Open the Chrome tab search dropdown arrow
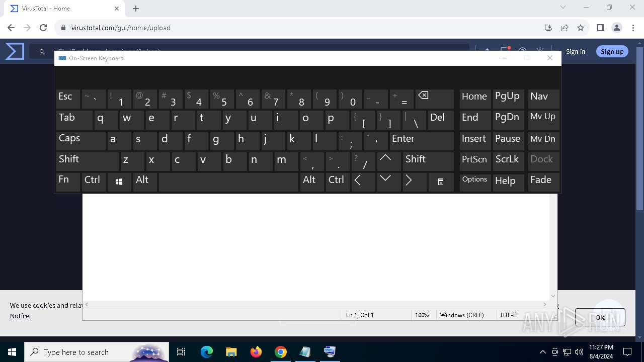644x362 pixels. tap(563, 8)
